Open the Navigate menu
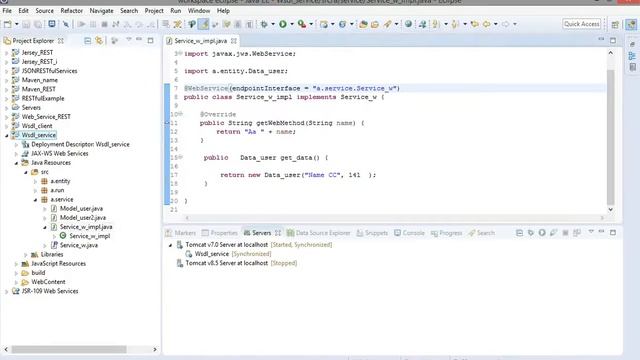Screen dimensions: 640x360 (101, 11)
